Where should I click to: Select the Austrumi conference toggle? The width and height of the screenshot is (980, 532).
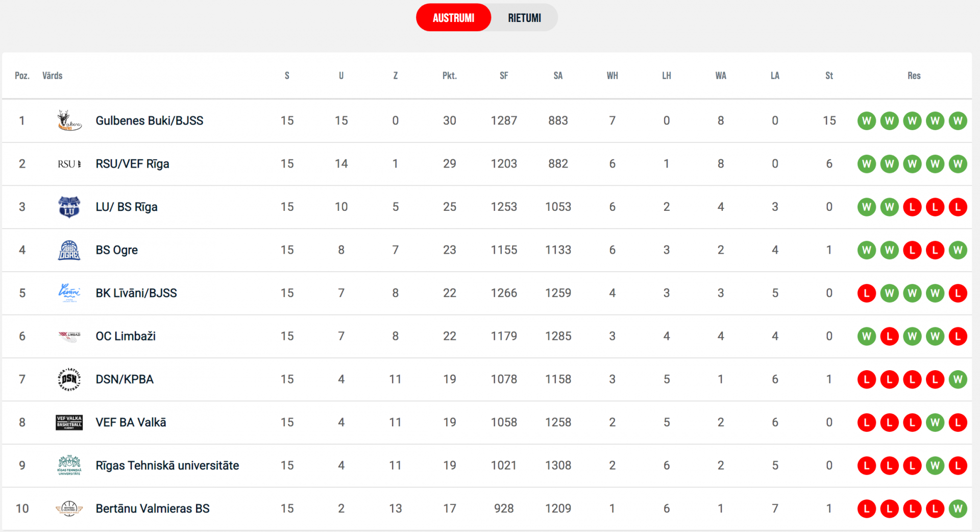click(x=453, y=18)
